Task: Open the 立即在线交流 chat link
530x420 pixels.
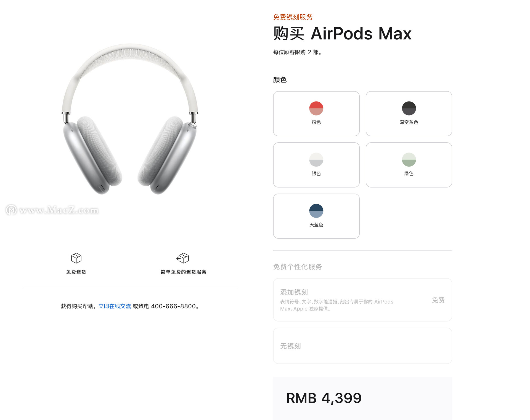Action: coord(115,306)
